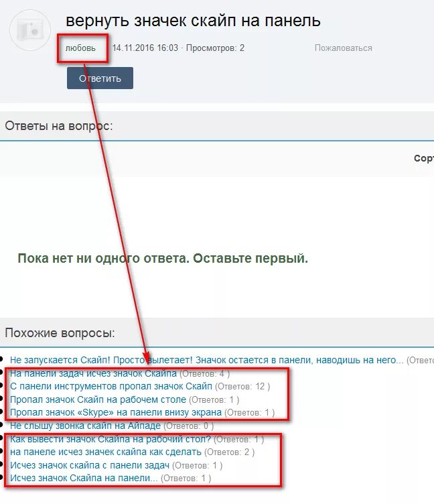Image resolution: width=434 pixels, height=504 pixels.
Task: Click '(Ответов: 2 )' answer count
Action: coord(229,452)
